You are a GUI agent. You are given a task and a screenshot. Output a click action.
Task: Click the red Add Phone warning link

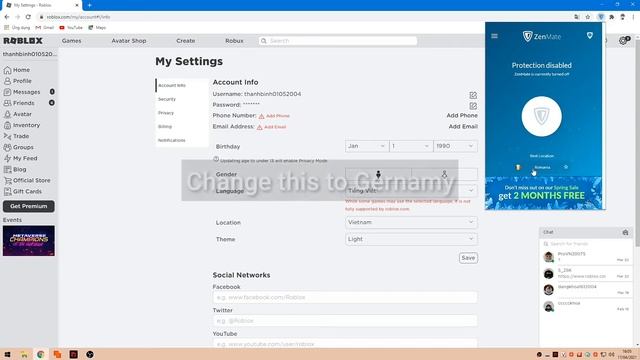pyautogui.click(x=274, y=116)
